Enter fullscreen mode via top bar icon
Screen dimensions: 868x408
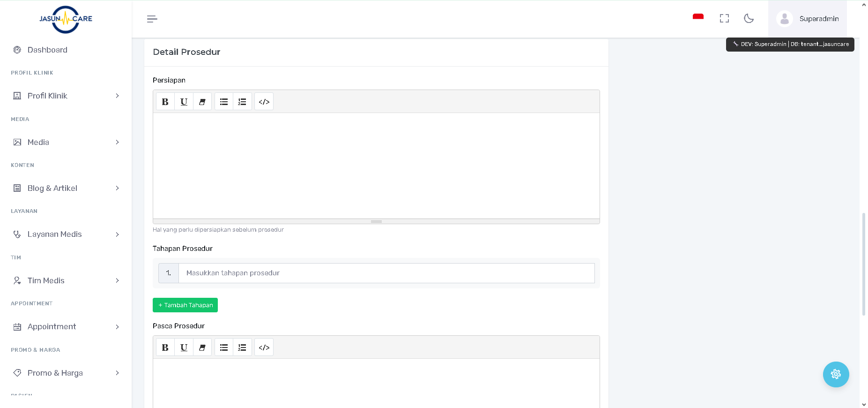point(724,19)
